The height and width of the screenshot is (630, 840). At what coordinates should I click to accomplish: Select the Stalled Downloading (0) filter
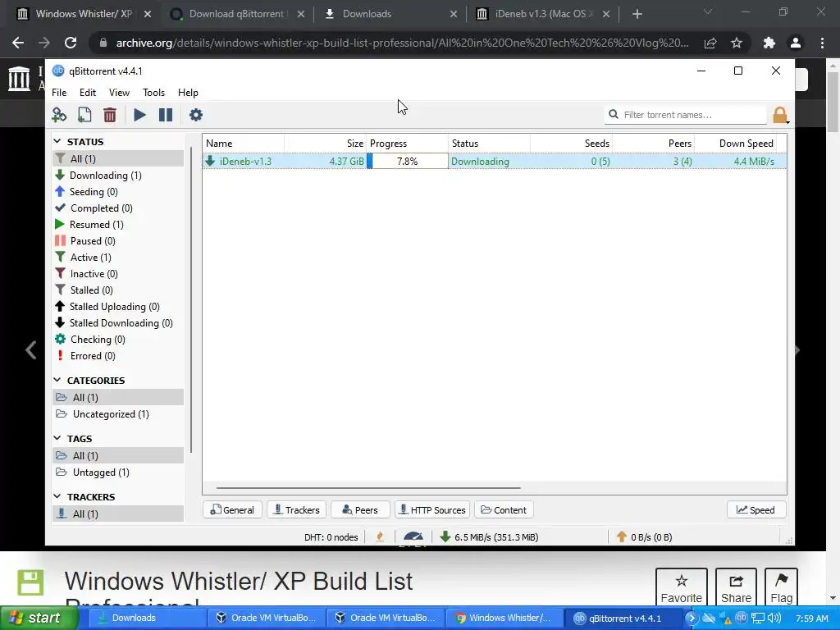point(121,323)
